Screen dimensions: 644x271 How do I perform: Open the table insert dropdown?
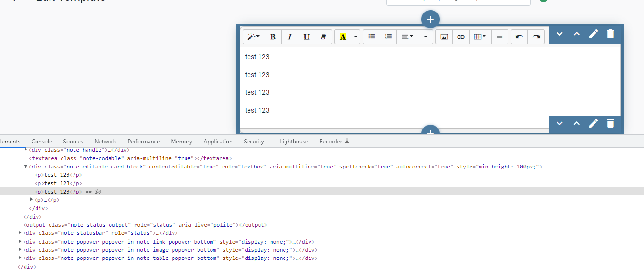coord(480,37)
